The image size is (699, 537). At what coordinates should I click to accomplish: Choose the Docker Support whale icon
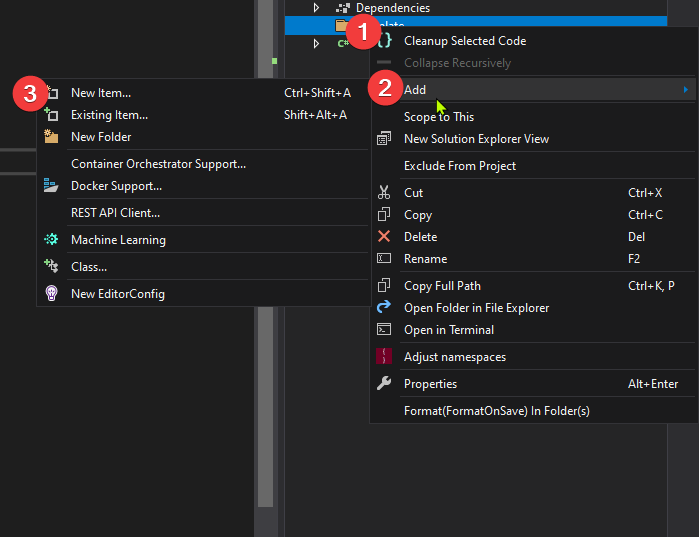tap(52, 186)
